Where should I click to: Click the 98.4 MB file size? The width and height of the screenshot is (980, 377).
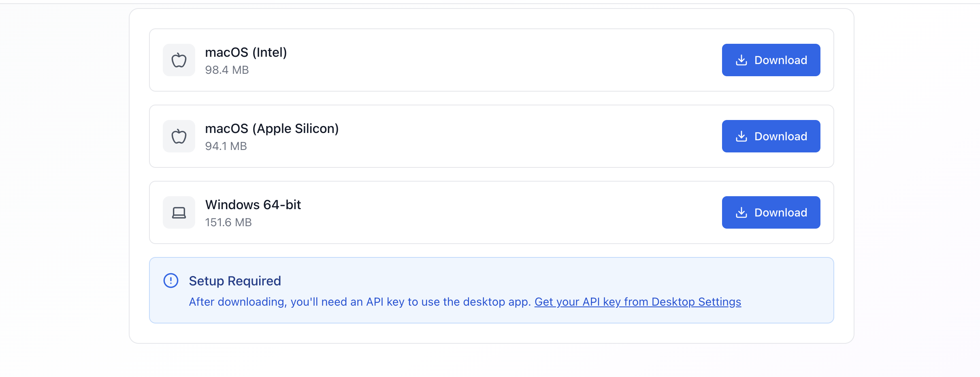(x=227, y=70)
